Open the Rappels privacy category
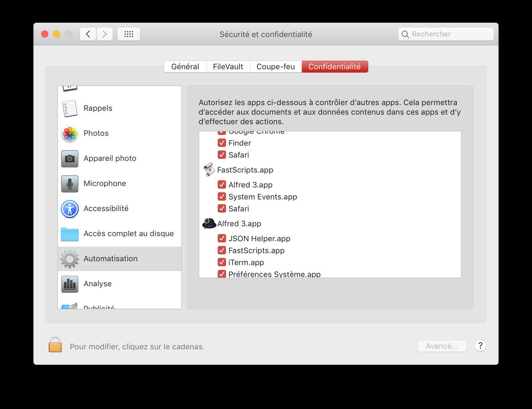Screen dimensions: 532x409 click(98, 108)
